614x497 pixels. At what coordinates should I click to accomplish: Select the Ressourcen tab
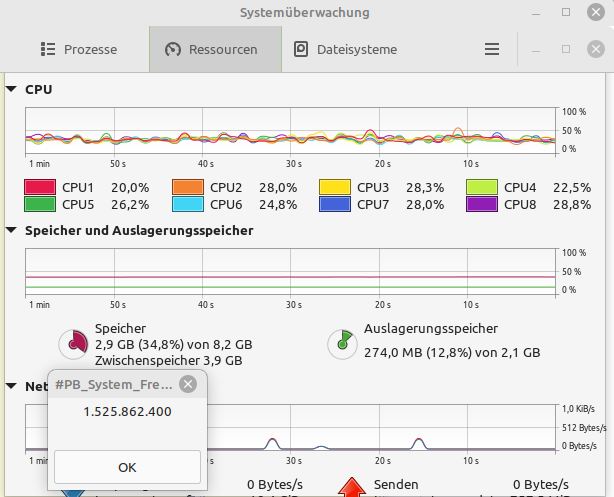pos(211,49)
